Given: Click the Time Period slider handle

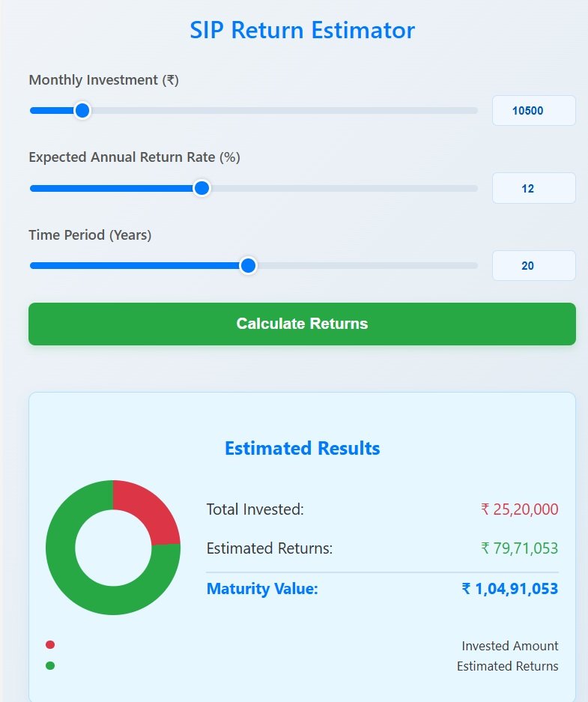Looking at the screenshot, I should tap(248, 265).
